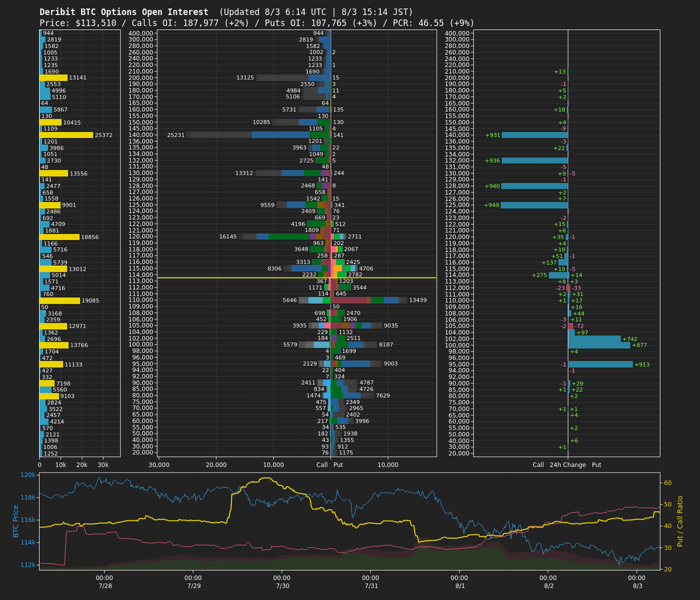Click the "10415" total OI value

point(72,122)
